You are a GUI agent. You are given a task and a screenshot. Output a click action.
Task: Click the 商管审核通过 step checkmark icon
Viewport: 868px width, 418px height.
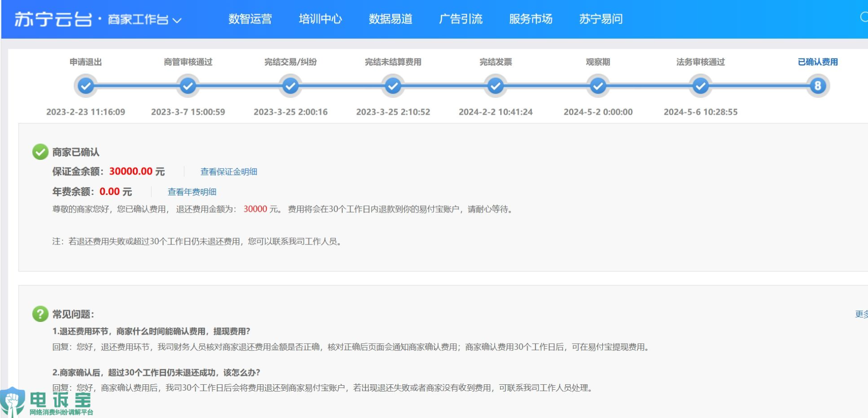tap(188, 86)
